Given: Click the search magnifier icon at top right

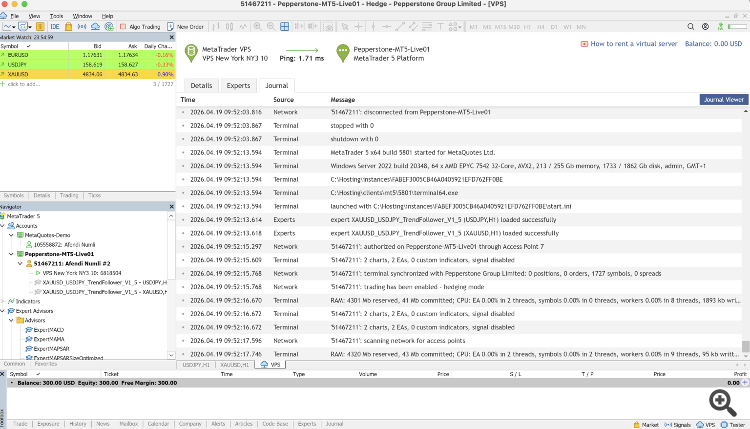Looking at the screenshot, I should pyautogui.click(x=691, y=27).
